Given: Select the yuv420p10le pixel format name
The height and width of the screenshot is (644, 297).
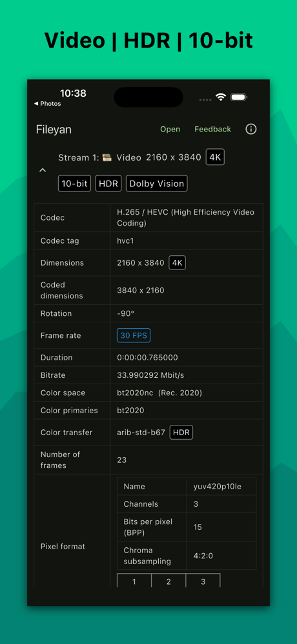Looking at the screenshot, I should pos(217,487).
